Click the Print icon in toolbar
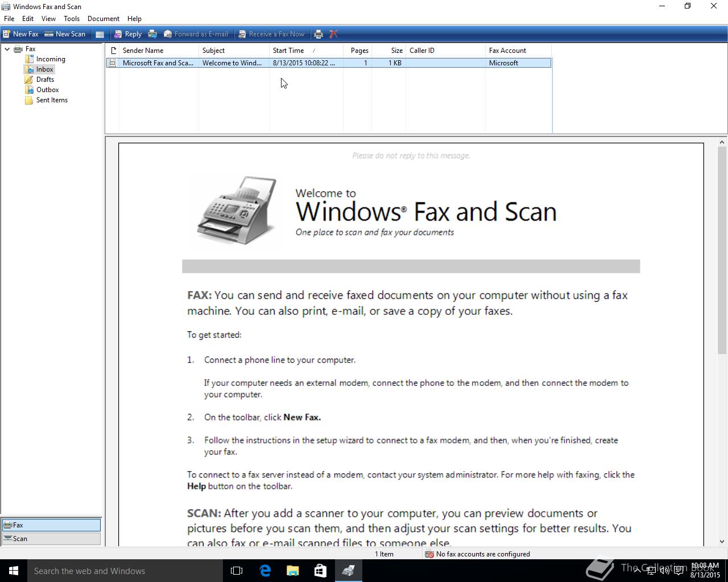728x582 pixels. pyautogui.click(x=318, y=34)
